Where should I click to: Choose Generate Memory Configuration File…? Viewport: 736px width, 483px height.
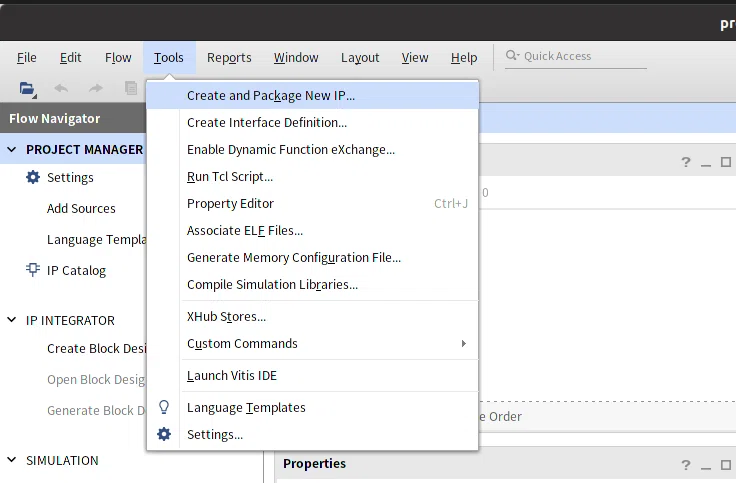313,257
